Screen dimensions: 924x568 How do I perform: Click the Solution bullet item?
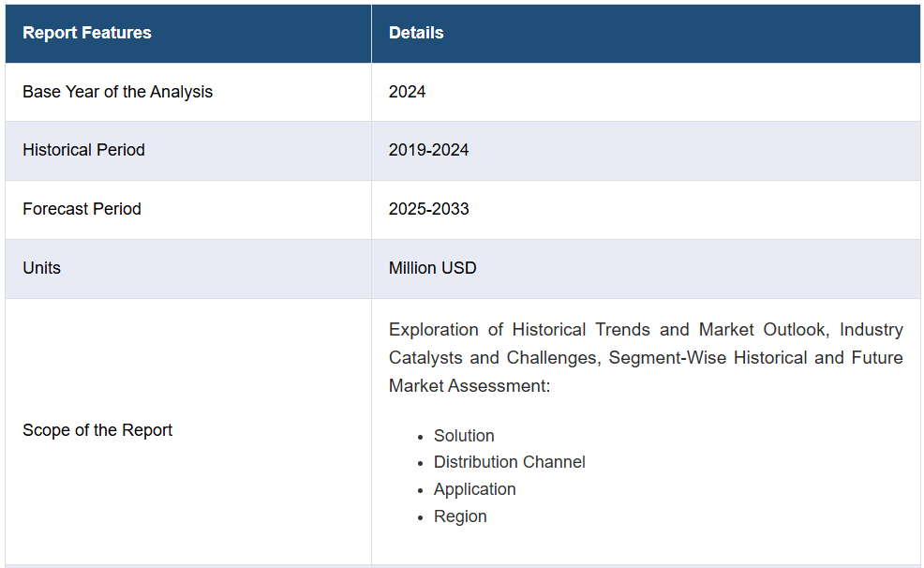[x=464, y=436]
